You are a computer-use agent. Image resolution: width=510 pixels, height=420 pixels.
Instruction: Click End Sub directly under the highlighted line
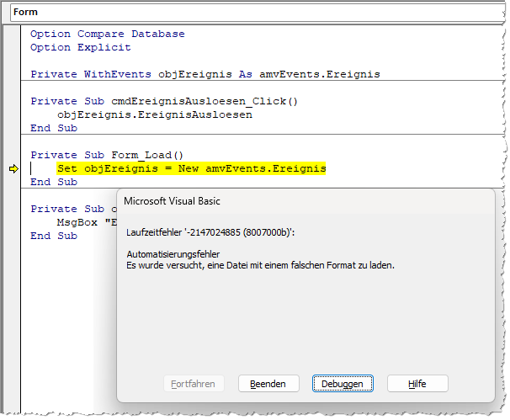(x=53, y=182)
